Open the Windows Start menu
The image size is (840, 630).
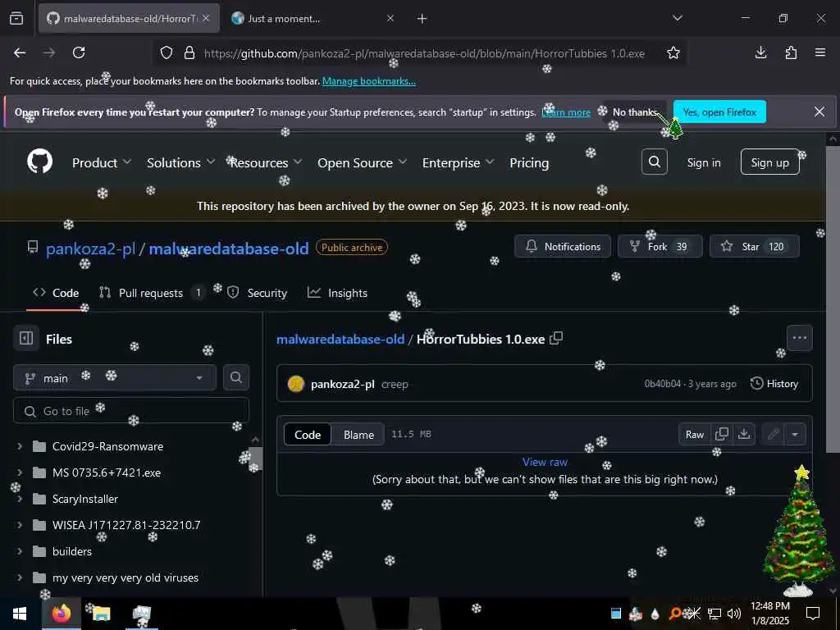click(x=20, y=614)
